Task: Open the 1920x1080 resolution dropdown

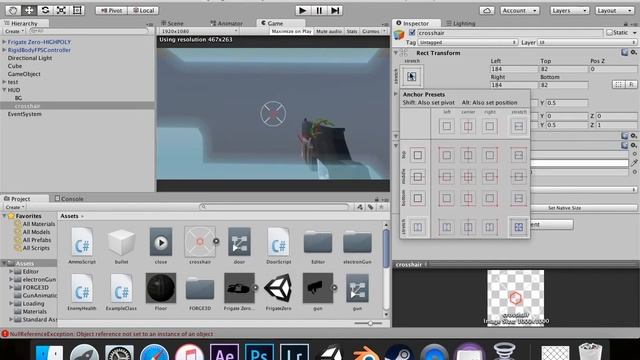Action: pos(199,31)
